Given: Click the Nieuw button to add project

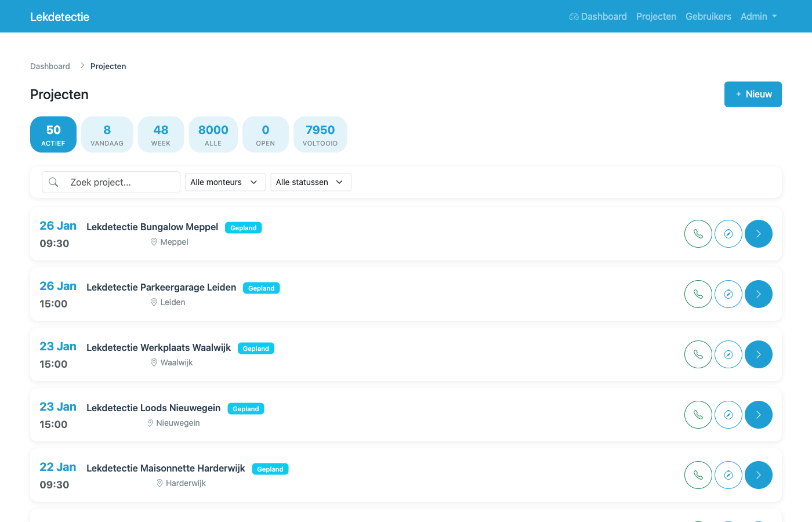Looking at the screenshot, I should click(753, 94).
